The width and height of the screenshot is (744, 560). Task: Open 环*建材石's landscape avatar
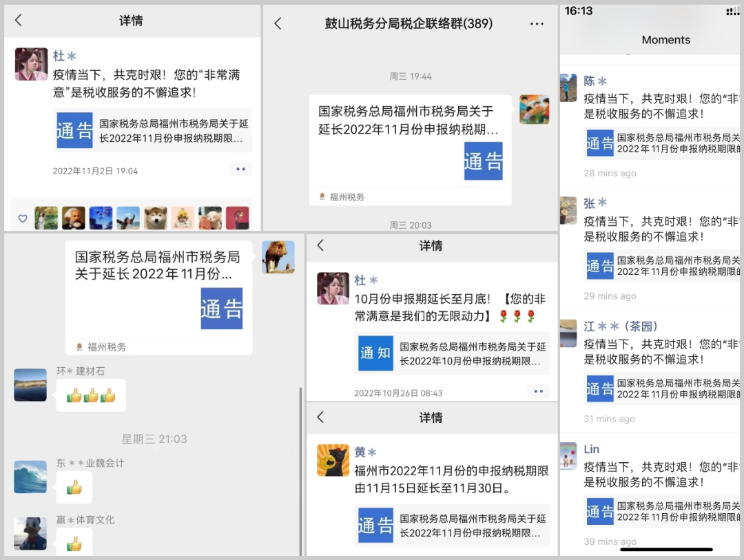30,385
